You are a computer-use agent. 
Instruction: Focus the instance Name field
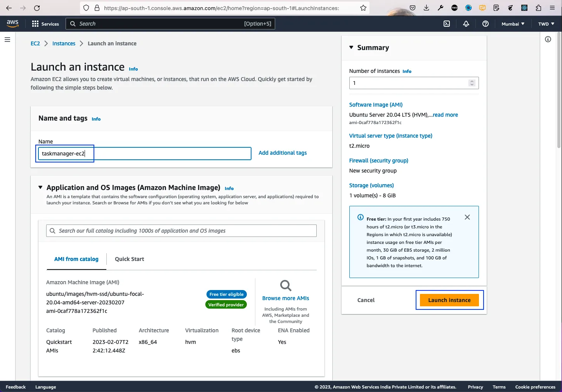click(x=144, y=154)
